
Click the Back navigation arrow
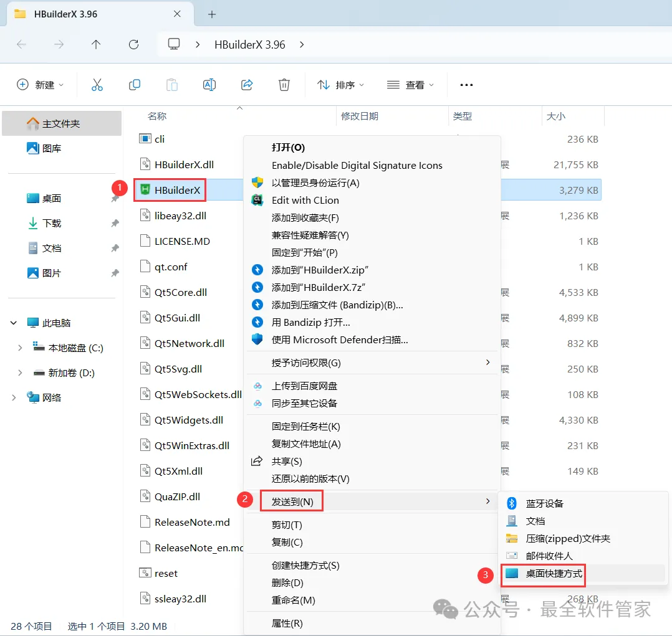tap(21, 45)
